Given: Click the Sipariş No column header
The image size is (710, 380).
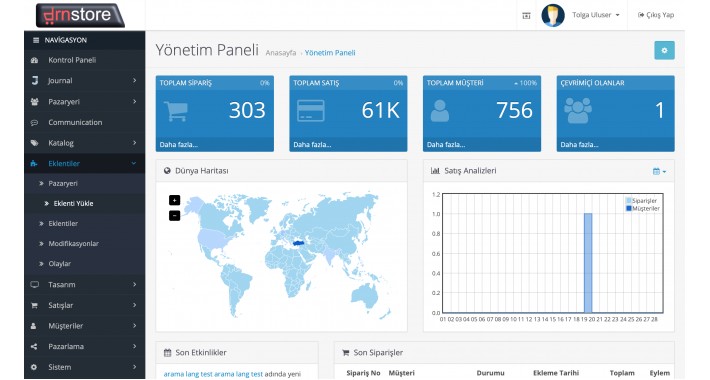Looking at the screenshot, I should (x=363, y=373).
